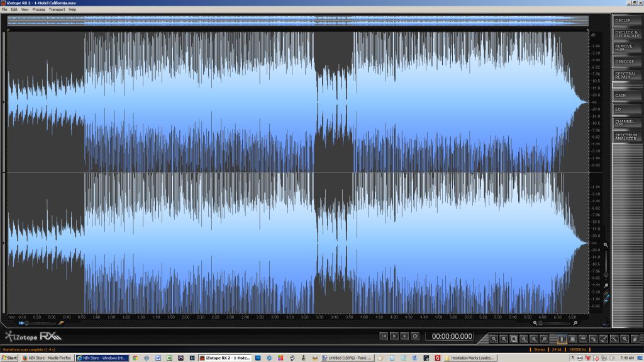Open the View menu
Image resolution: width=644 pixels, height=362 pixels.
[25, 9]
